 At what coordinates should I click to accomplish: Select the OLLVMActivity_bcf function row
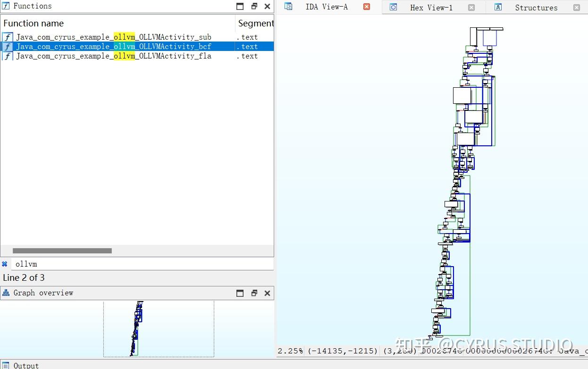click(113, 47)
